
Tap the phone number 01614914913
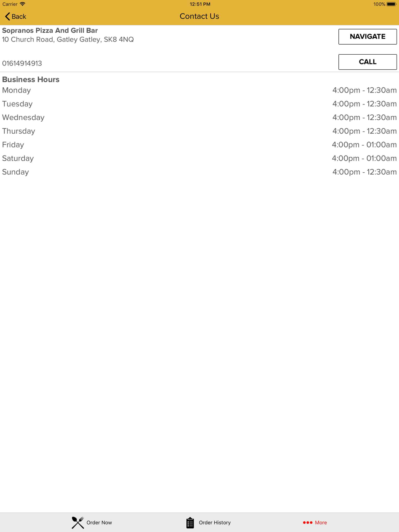[22, 63]
